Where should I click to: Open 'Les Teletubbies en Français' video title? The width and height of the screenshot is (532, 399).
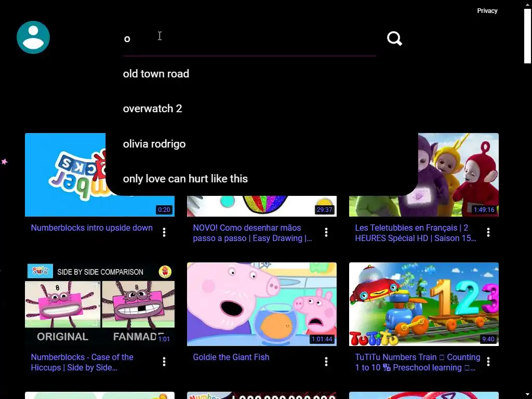pyautogui.click(x=416, y=233)
